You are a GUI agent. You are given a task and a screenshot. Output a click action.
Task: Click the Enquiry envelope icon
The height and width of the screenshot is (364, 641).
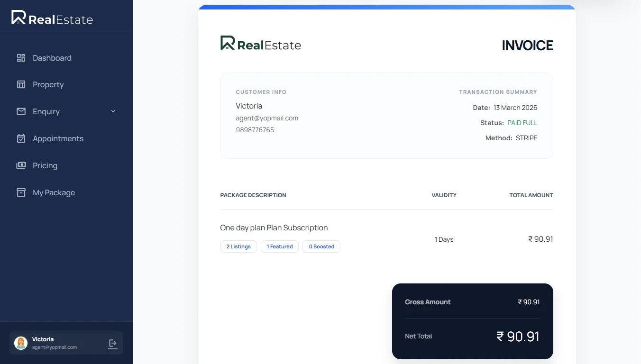[x=21, y=111]
